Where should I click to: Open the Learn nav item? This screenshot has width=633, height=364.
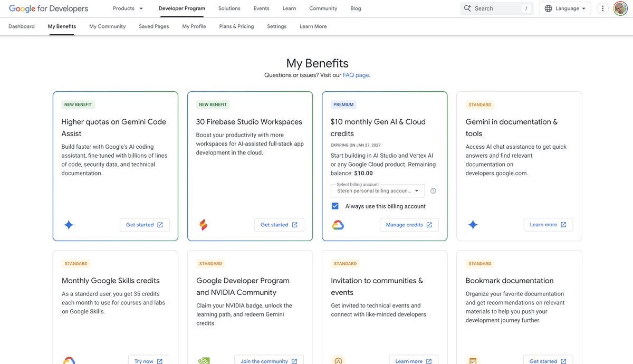pos(289,8)
